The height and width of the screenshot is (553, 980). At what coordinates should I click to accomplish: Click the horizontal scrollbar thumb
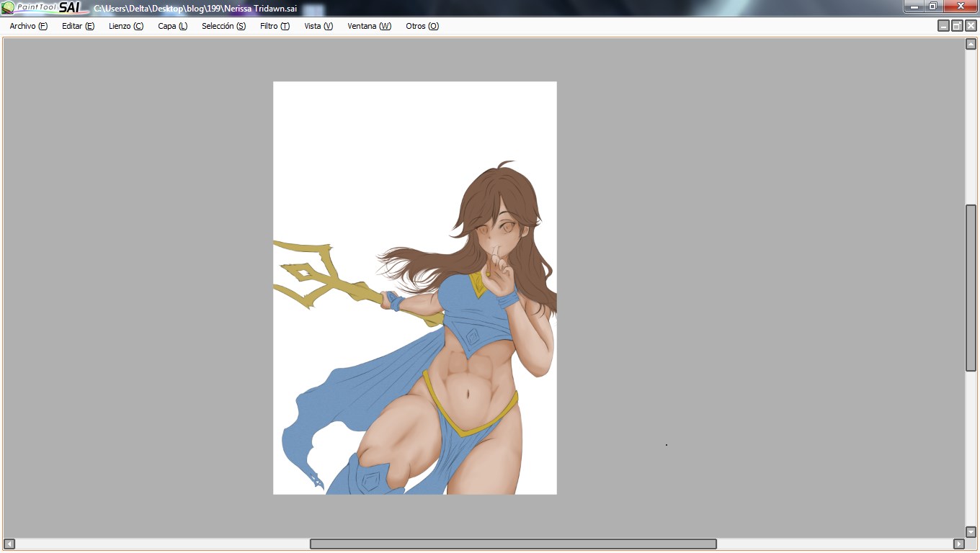coord(513,544)
